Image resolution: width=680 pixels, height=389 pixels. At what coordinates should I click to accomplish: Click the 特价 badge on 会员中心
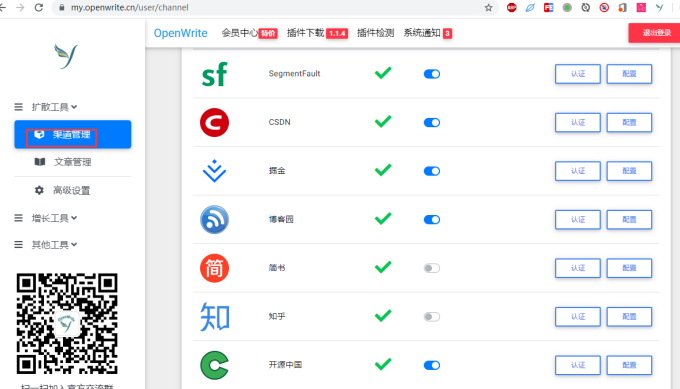point(268,33)
